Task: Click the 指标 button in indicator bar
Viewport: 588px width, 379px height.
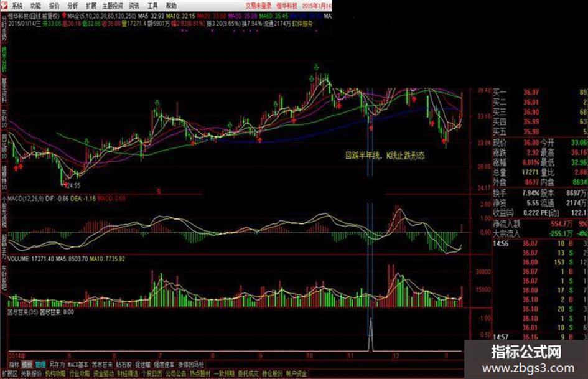Action: 14,364
